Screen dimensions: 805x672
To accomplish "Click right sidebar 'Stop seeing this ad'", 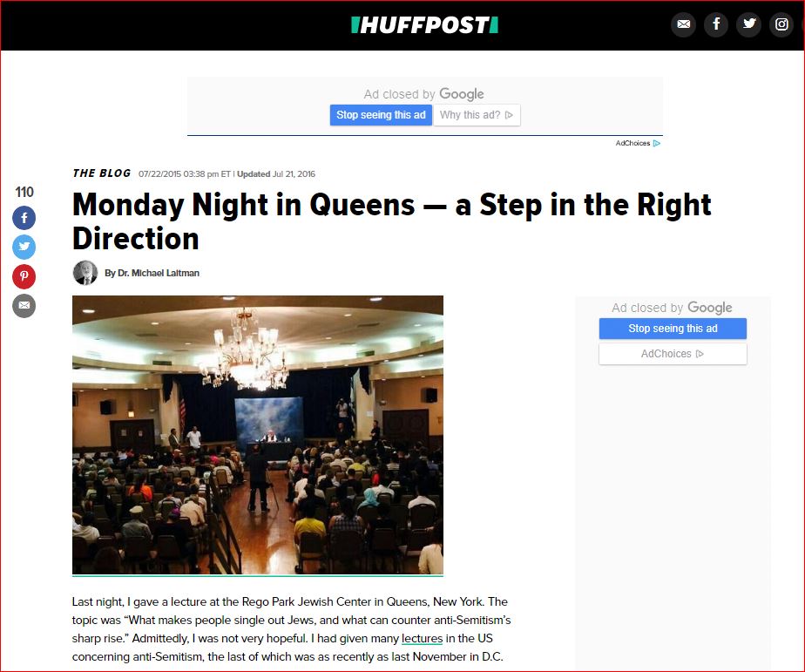I will point(673,329).
